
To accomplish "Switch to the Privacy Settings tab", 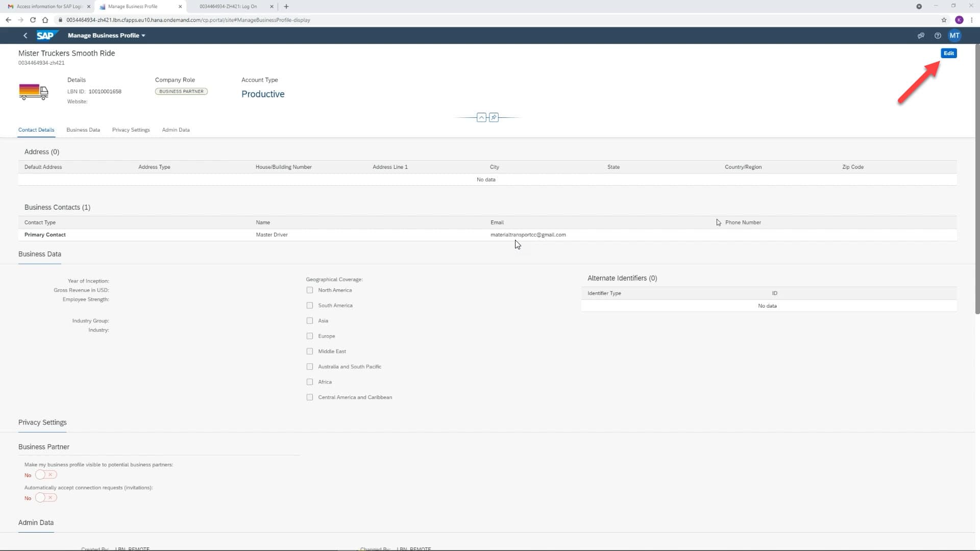I will click(131, 130).
